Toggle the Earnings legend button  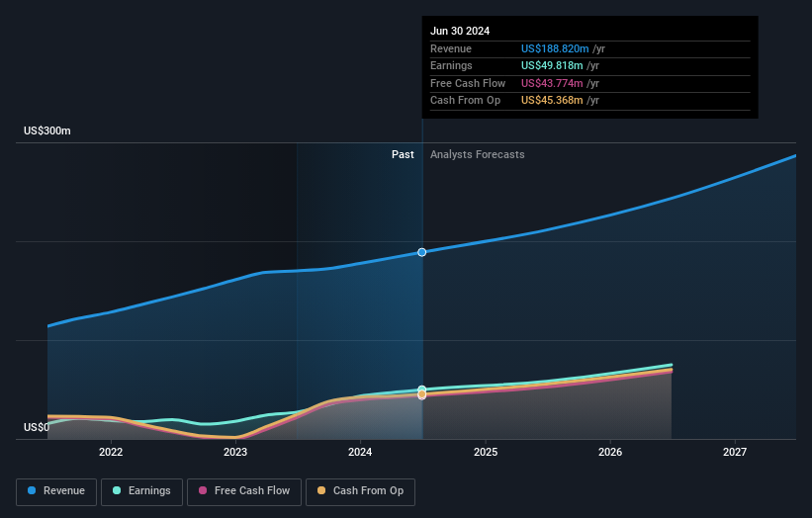coord(141,491)
